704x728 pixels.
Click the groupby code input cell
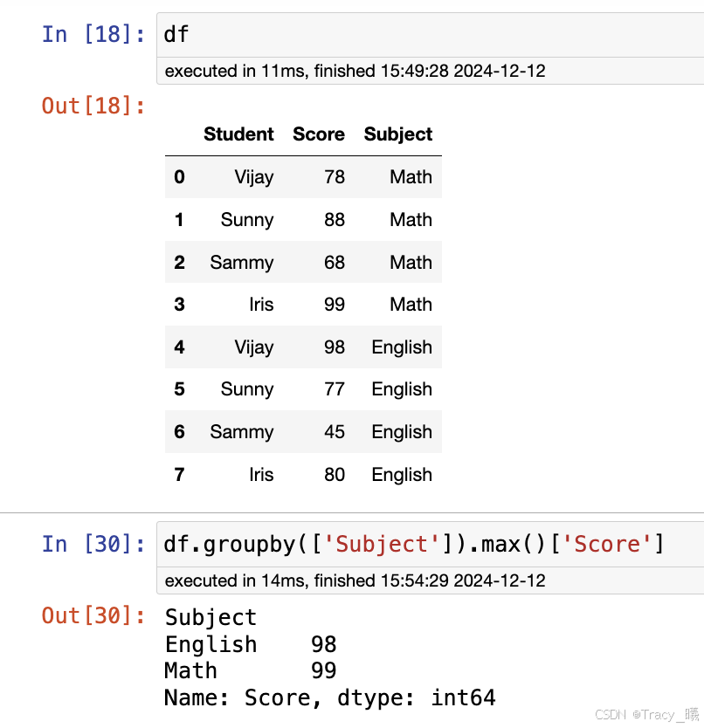(x=431, y=544)
